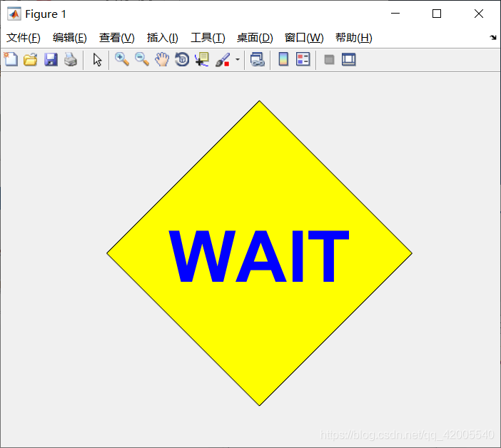
Task: Dock figure using the menu bar arrow
Action: 493,37
